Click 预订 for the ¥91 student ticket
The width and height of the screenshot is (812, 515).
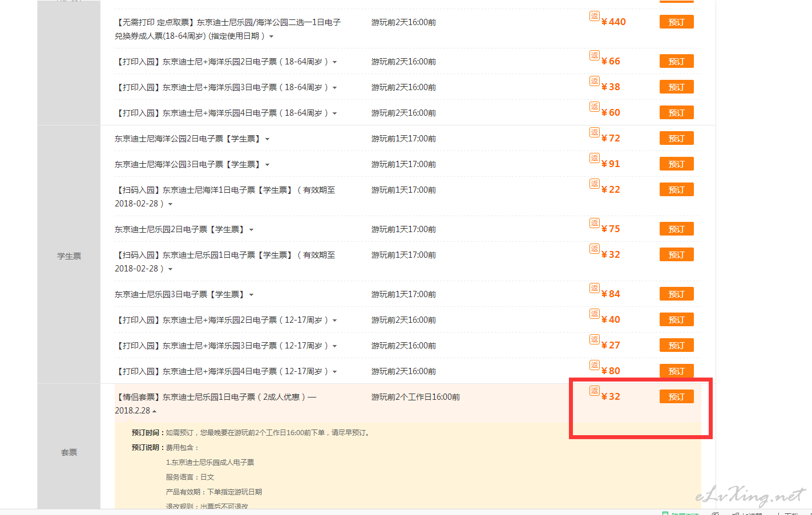pyautogui.click(x=676, y=164)
